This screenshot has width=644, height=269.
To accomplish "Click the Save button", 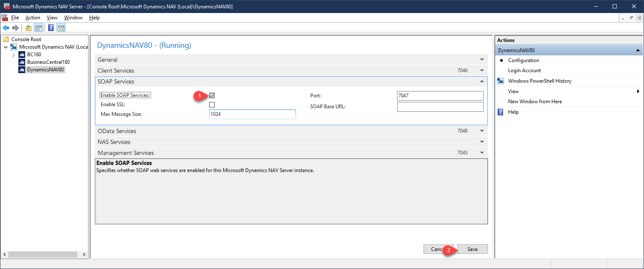I will point(473,249).
